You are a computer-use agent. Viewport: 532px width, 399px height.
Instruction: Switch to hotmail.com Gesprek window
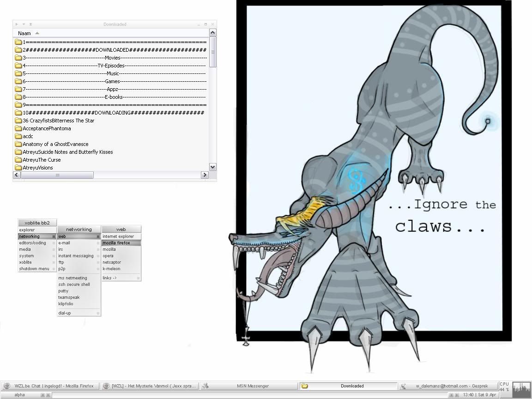pos(447,386)
